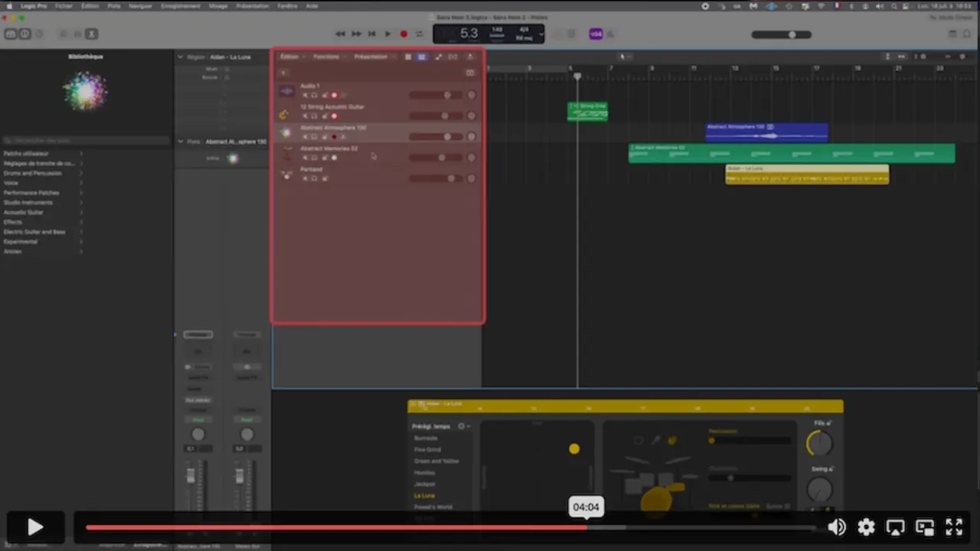Open the Édition dropdown in tracks area
980x551 pixels.
(x=292, y=57)
